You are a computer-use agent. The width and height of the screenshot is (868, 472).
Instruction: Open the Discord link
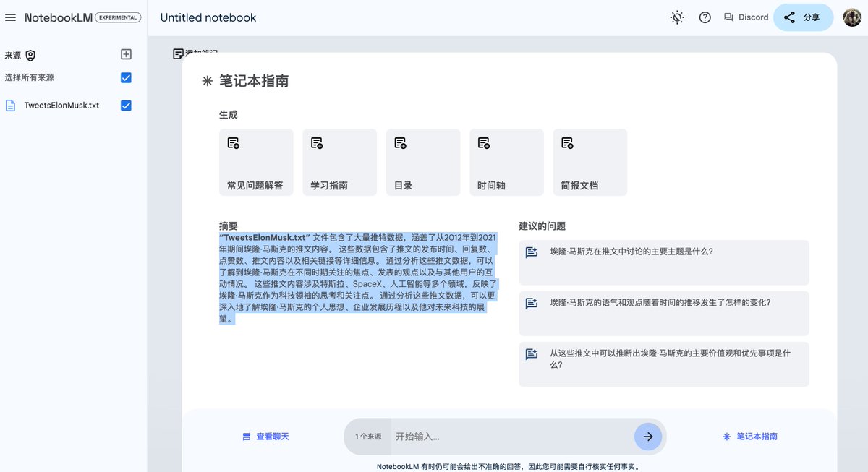746,17
